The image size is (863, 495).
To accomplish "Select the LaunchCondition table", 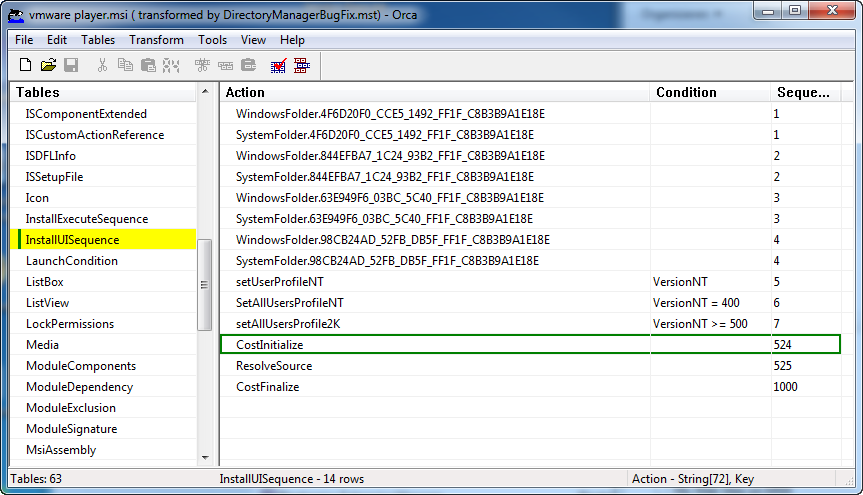I will [72, 261].
